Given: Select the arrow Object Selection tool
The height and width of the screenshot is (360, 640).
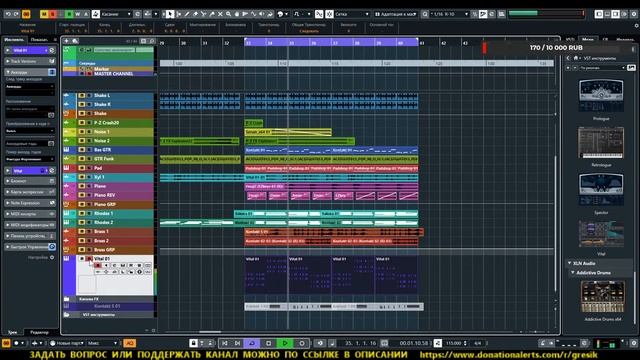Looking at the screenshot, I should tap(170, 14).
